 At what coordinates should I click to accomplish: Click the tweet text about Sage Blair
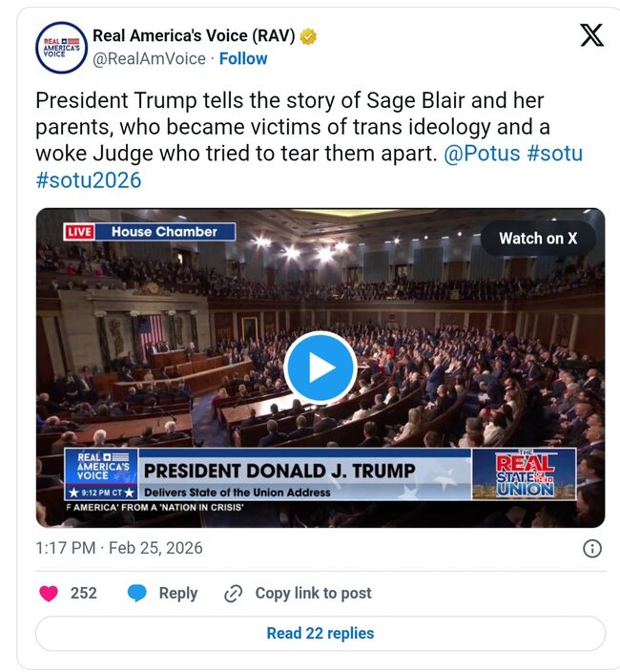pos(286,127)
